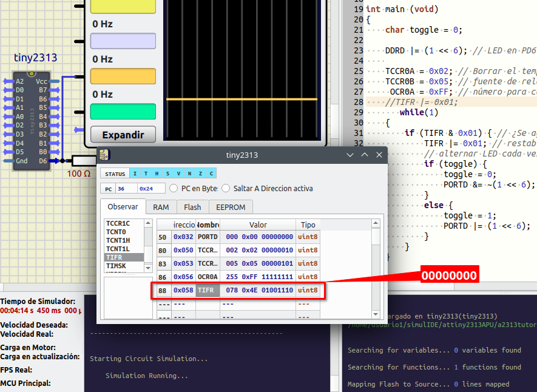The width and height of the screenshot is (537, 392).
Task: Toggle Saltar A Direccion activa option
Action: [x=226, y=188]
